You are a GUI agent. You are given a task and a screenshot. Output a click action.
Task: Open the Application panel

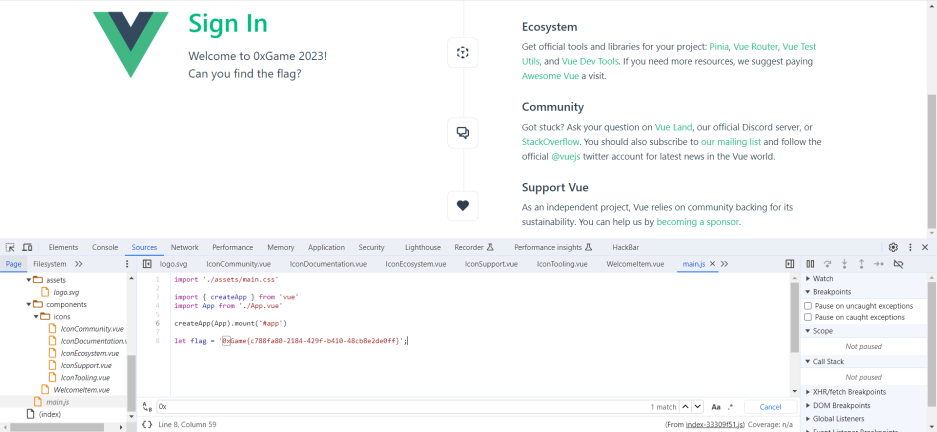pyautogui.click(x=326, y=247)
